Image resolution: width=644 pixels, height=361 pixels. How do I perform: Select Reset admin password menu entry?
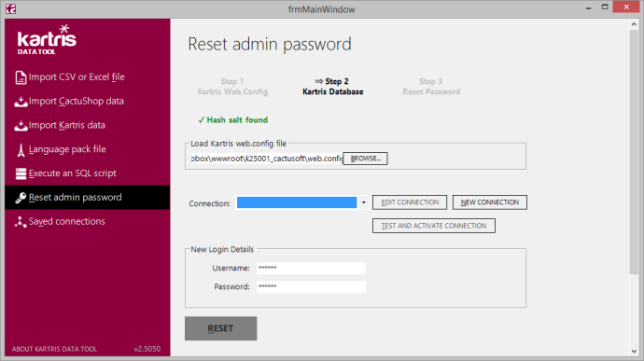pos(87,198)
